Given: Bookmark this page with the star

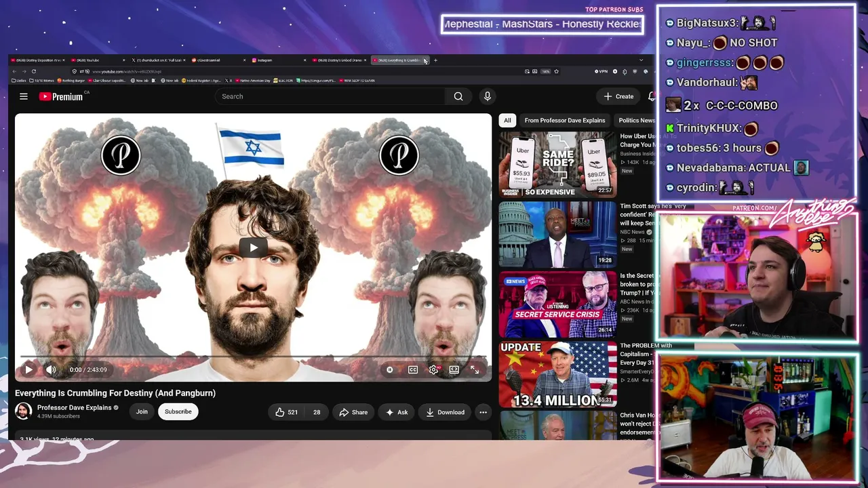Looking at the screenshot, I should tap(556, 71).
